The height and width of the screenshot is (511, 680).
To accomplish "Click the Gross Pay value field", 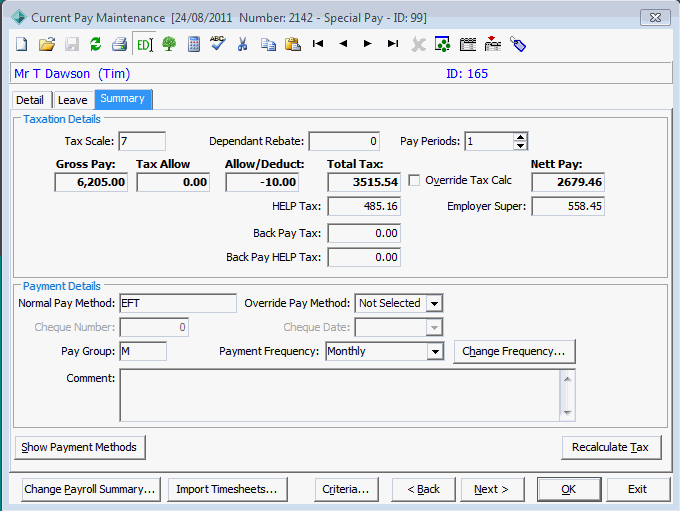I will pos(91,182).
